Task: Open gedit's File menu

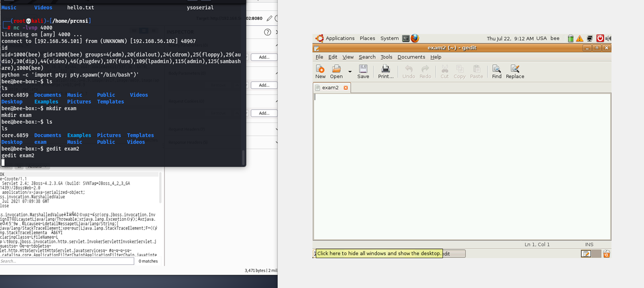Action: click(319, 57)
